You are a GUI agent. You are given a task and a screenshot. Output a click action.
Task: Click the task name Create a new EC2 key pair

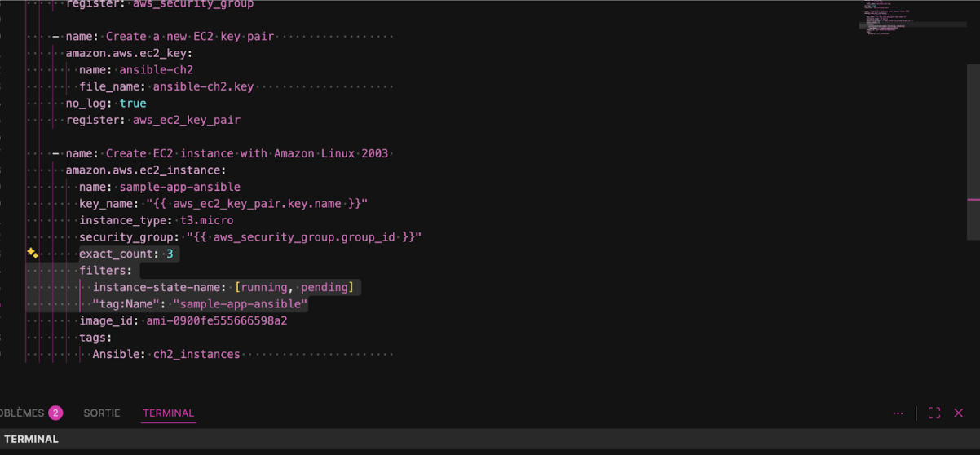pos(190,37)
